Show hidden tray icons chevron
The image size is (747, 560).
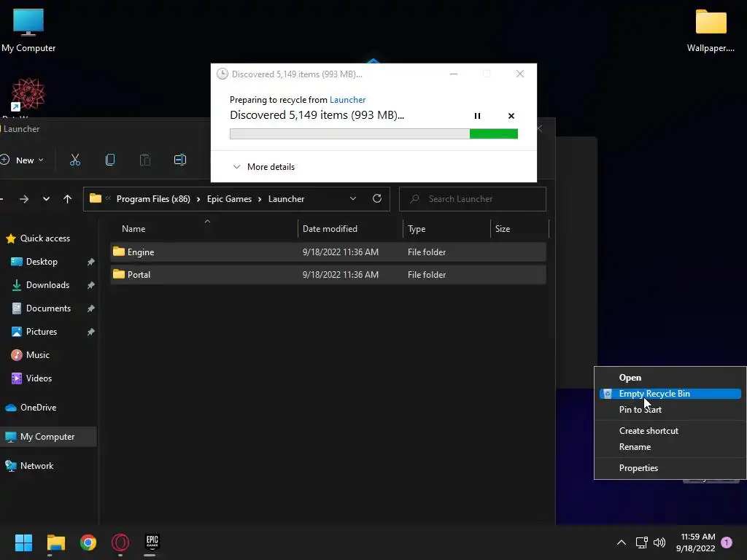pyautogui.click(x=622, y=542)
